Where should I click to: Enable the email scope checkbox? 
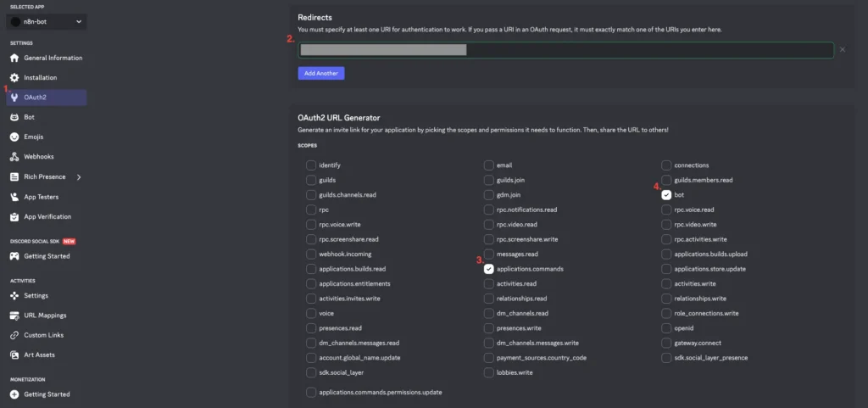[x=489, y=165]
